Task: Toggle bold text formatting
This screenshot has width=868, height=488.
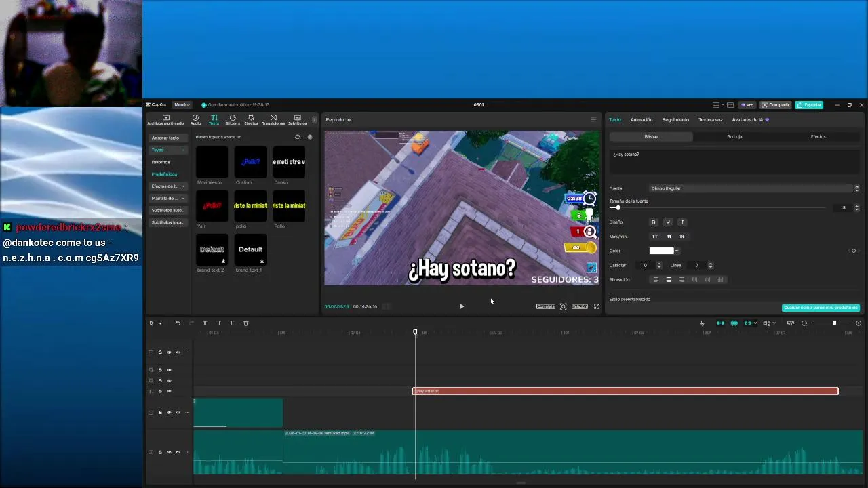Action: point(654,222)
